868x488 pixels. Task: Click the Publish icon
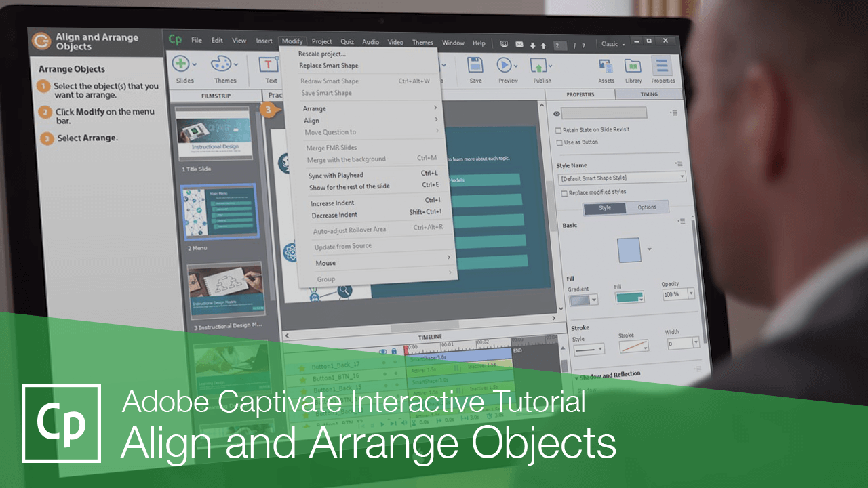coord(540,66)
